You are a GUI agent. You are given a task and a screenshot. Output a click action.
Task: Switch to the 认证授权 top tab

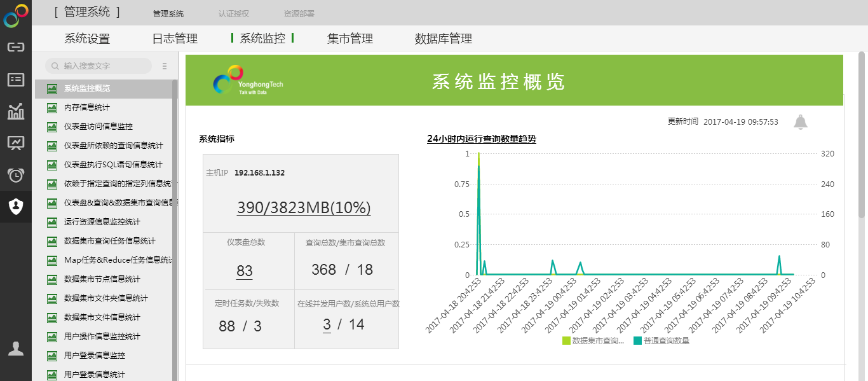click(234, 13)
